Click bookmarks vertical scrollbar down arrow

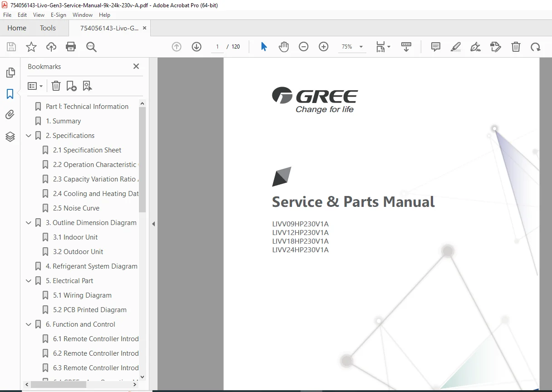[x=143, y=377]
